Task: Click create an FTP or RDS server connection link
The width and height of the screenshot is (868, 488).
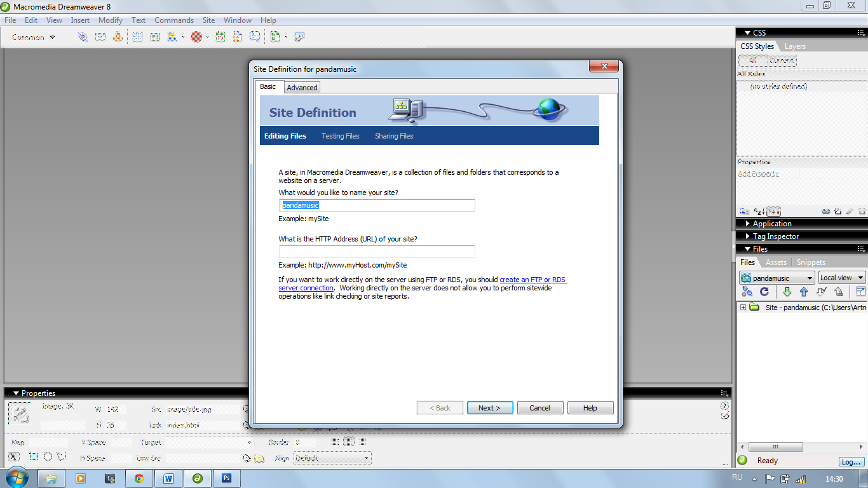Action: click(x=422, y=284)
